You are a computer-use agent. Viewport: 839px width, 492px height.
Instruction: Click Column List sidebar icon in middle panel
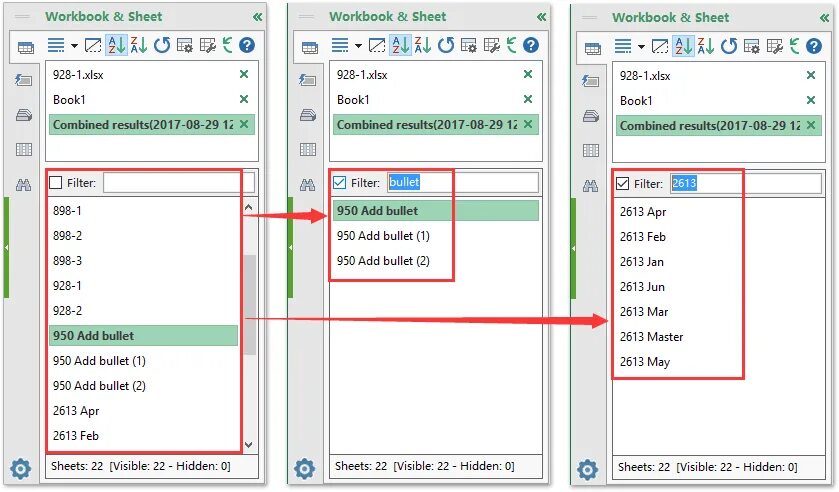[308, 149]
